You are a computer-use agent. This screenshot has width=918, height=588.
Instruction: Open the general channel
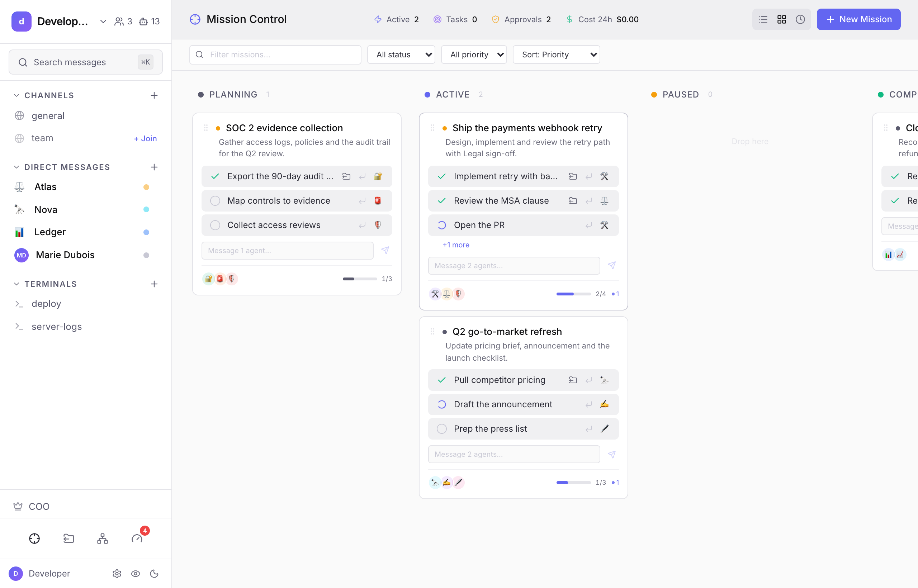(x=86, y=116)
